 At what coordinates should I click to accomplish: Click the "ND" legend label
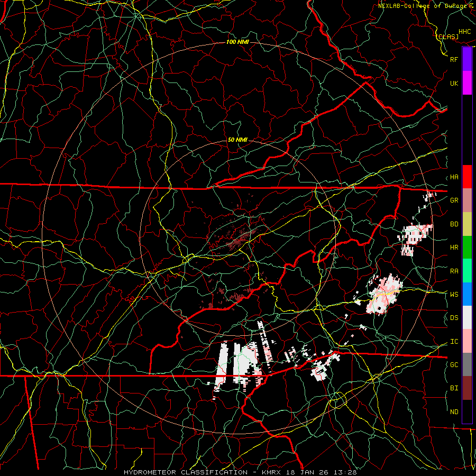(454, 412)
